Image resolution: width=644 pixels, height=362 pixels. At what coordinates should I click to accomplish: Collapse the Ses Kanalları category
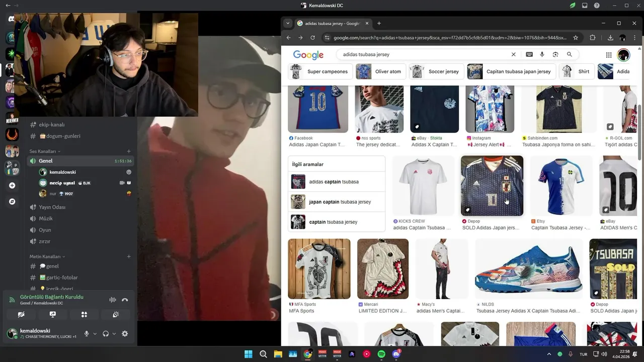click(x=45, y=151)
